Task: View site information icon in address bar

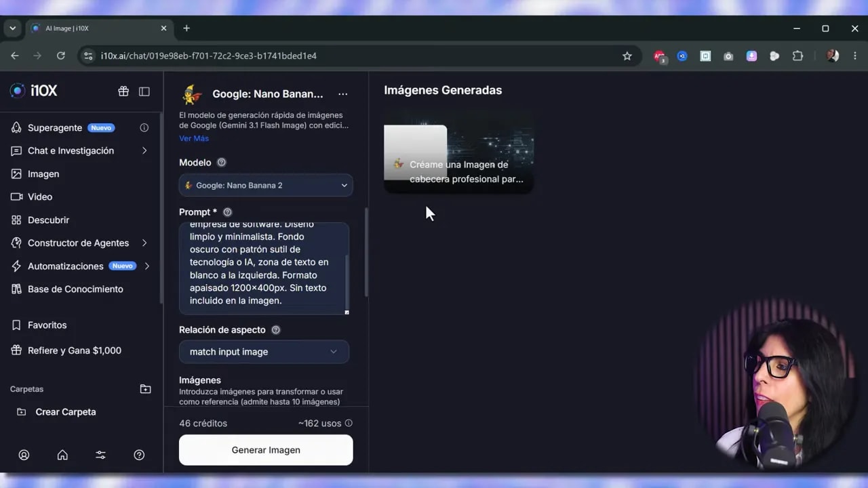Action: click(x=87, y=56)
